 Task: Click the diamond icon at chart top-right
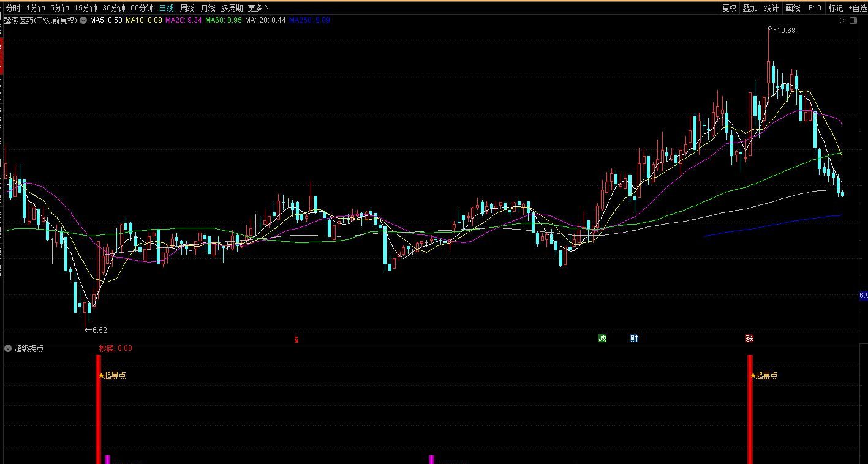pos(842,20)
